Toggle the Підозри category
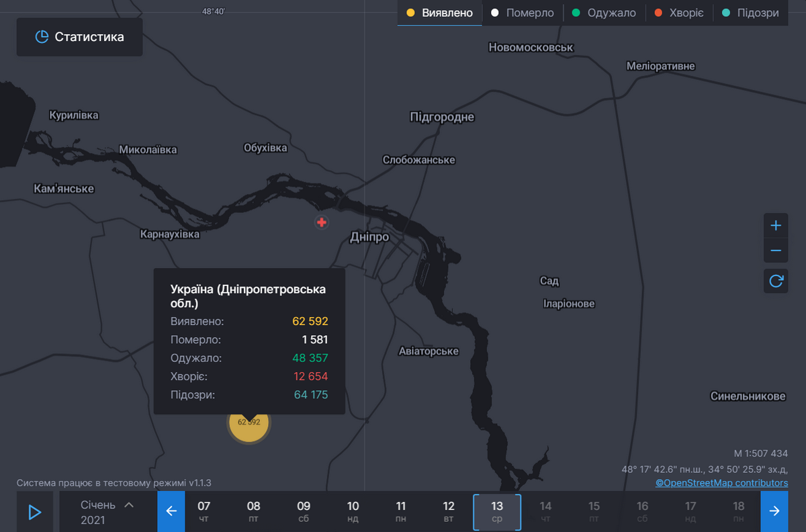 pyautogui.click(x=750, y=13)
